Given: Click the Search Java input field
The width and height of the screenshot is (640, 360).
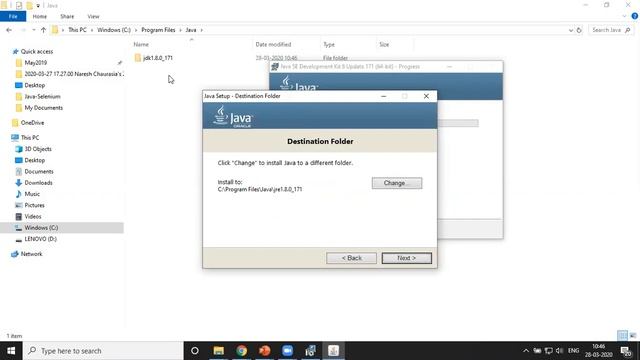Looking at the screenshot, I should point(611,30).
